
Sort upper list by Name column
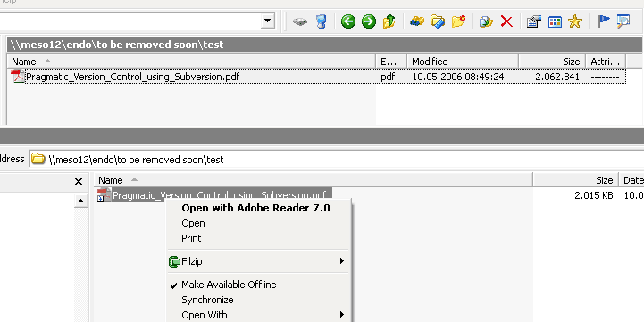coord(191,62)
